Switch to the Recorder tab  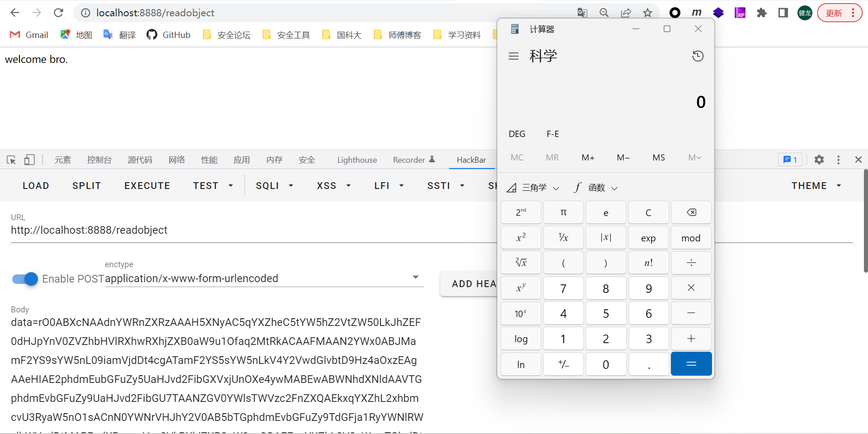point(414,160)
